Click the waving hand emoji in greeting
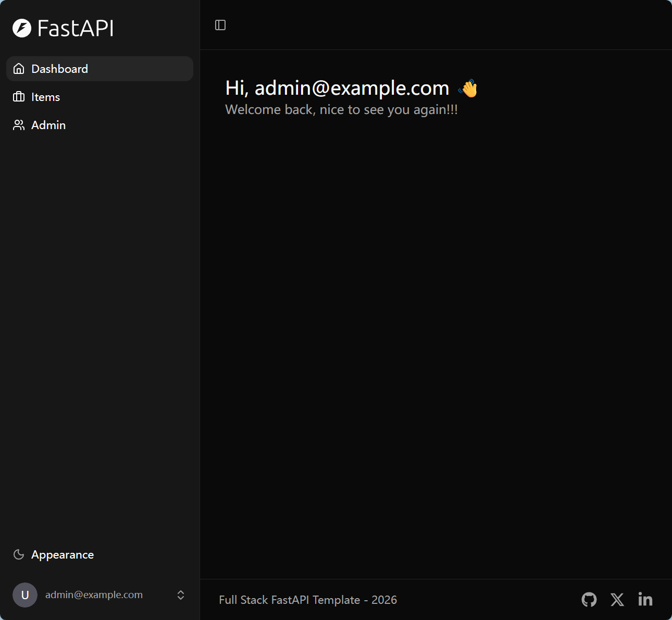 click(468, 88)
